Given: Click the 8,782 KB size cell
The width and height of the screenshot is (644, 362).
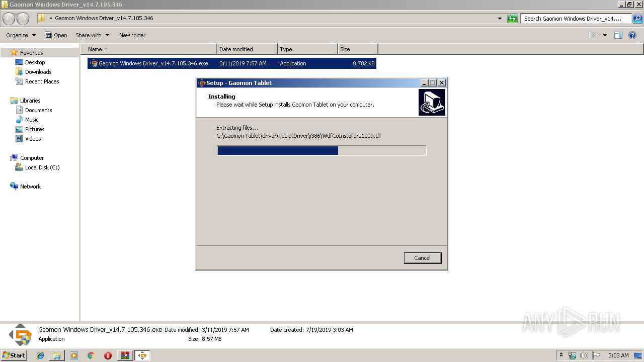Looking at the screenshot, I should click(x=363, y=63).
